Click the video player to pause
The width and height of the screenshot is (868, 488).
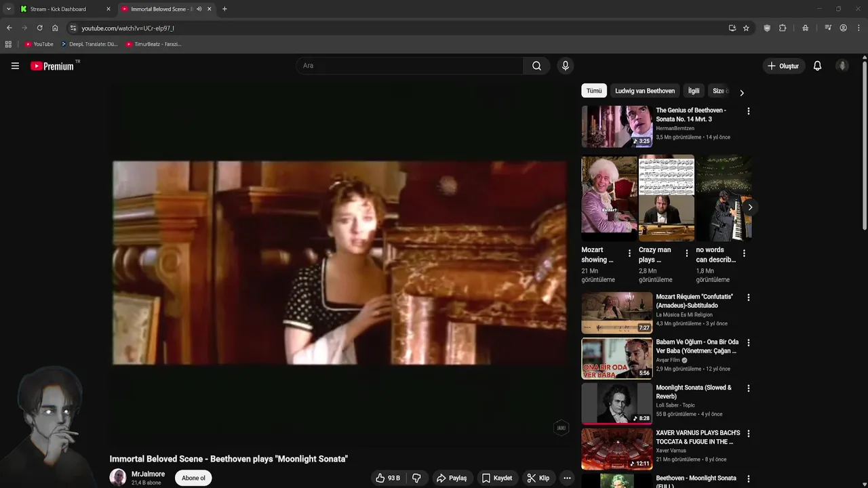tap(339, 263)
